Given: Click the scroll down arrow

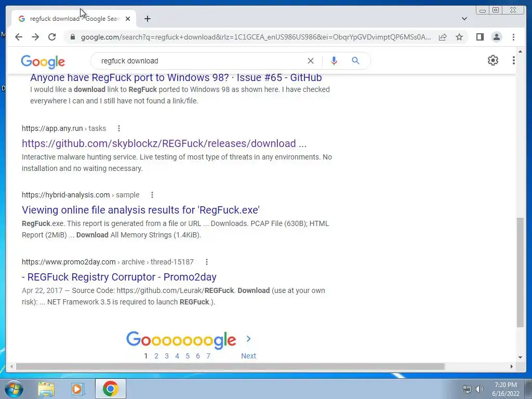Looking at the screenshot, I should click(520, 357).
